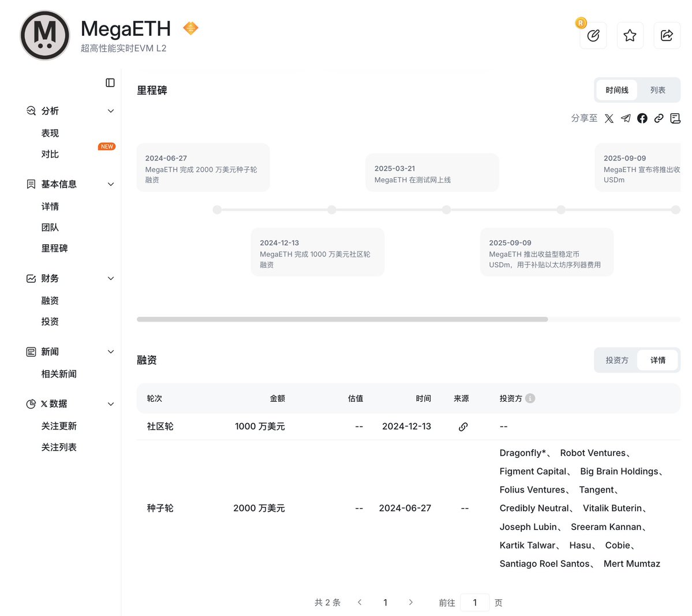
Task: Collapse the 基本信息 sidebar section
Action: pos(111,184)
